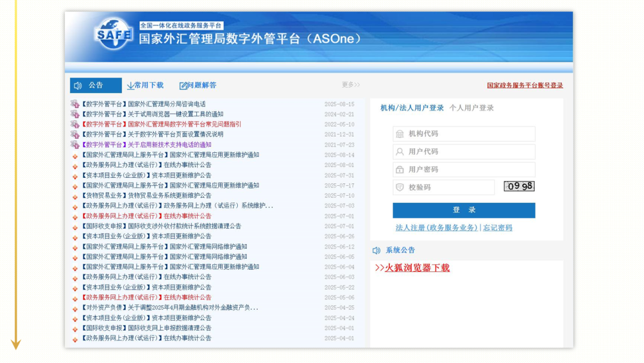Image resolution: width=644 pixels, height=363 pixels.
Task: Click pinned icon beside 浏览器一键设置工具 notice
Action: (75, 114)
